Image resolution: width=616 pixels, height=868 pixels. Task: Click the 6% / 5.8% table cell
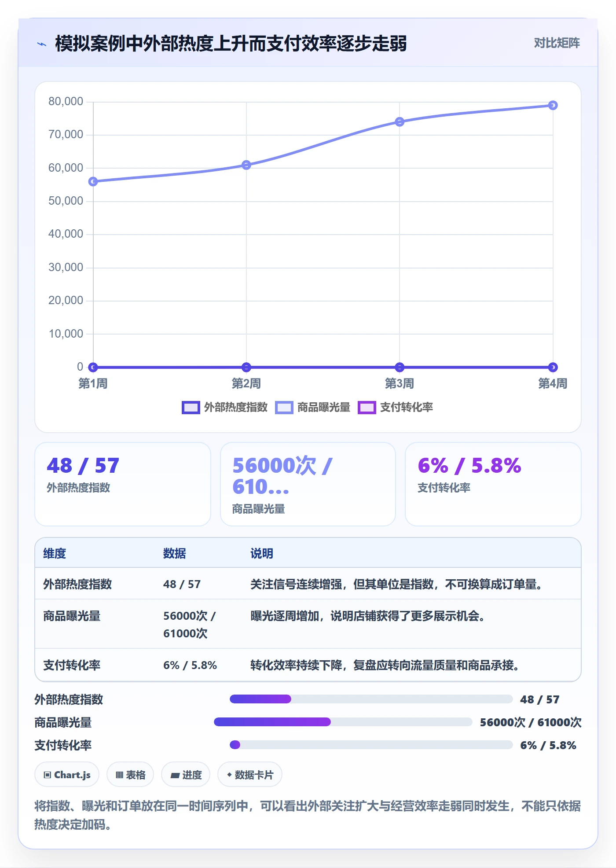[190, 665]
